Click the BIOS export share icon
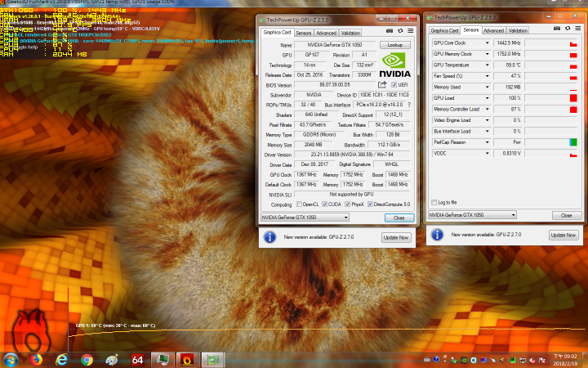 coord(382,84)
